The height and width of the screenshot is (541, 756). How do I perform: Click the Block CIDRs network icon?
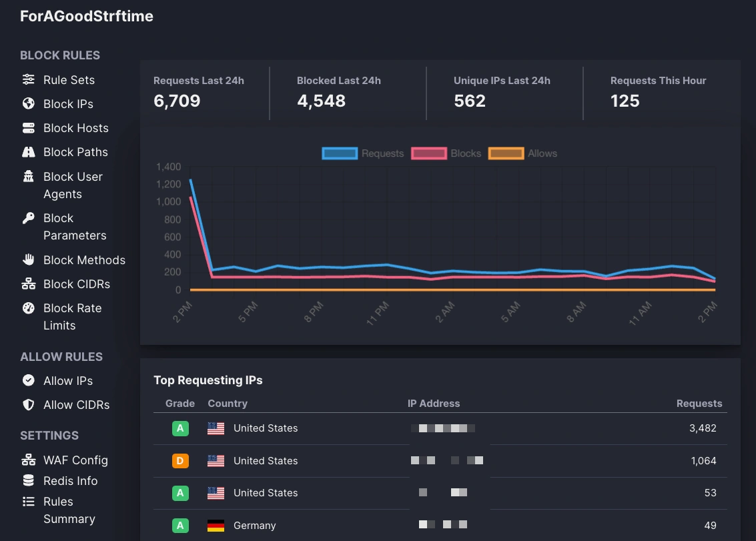(29, 284)
